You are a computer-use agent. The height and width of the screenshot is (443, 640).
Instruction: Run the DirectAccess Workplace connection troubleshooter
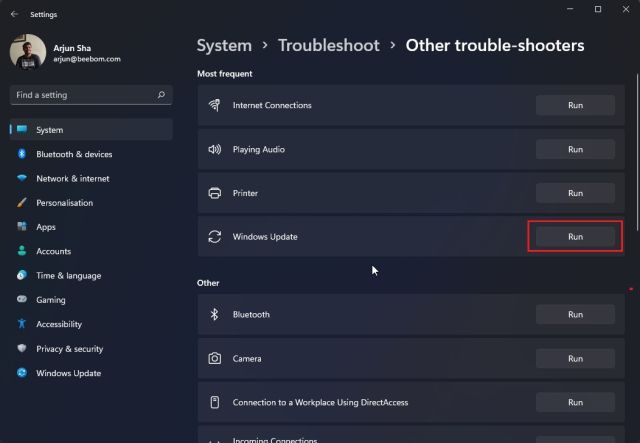(575, 403)
